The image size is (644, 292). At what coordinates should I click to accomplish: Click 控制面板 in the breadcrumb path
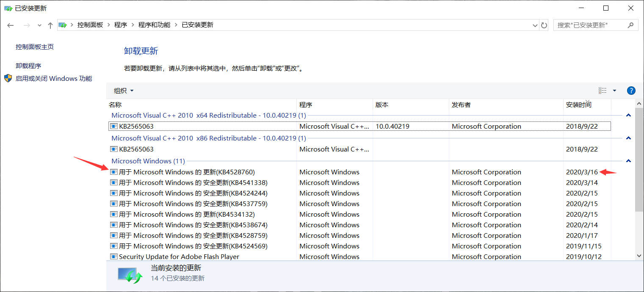90,25
